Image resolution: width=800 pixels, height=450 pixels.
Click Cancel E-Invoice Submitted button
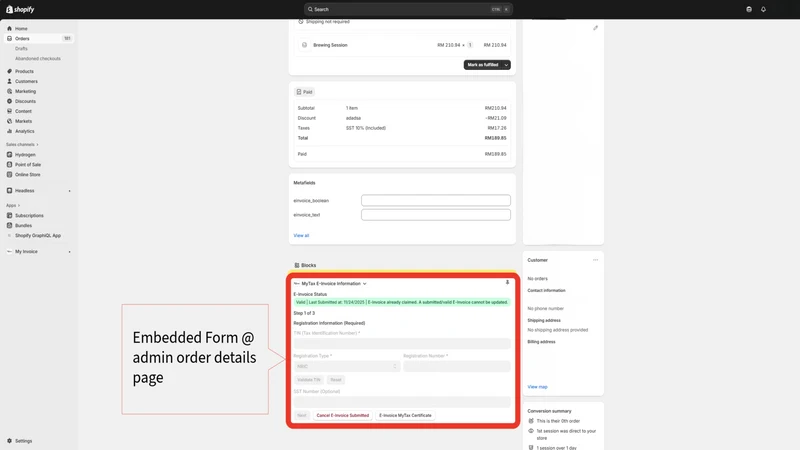[x=342, y=415]
